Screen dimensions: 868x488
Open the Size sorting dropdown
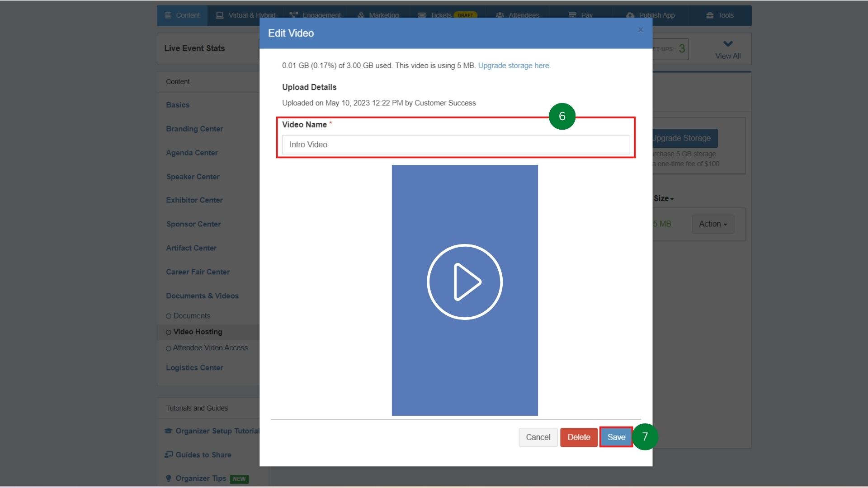click(x=663, y=198)
